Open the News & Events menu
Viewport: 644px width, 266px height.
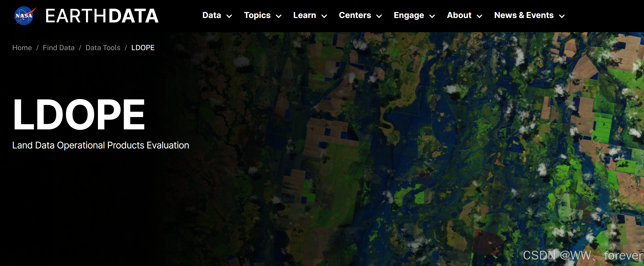click(524, 15)
